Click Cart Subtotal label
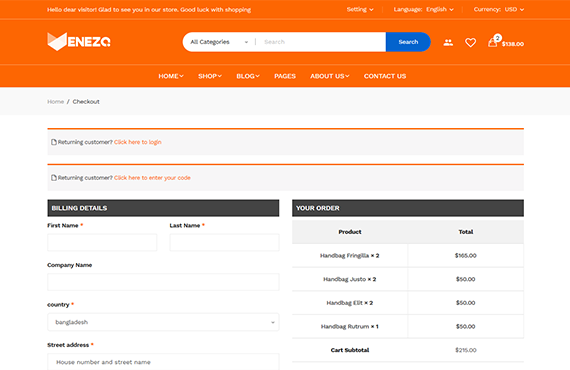Viewport: 570px width, 370px height. [350, 350]
